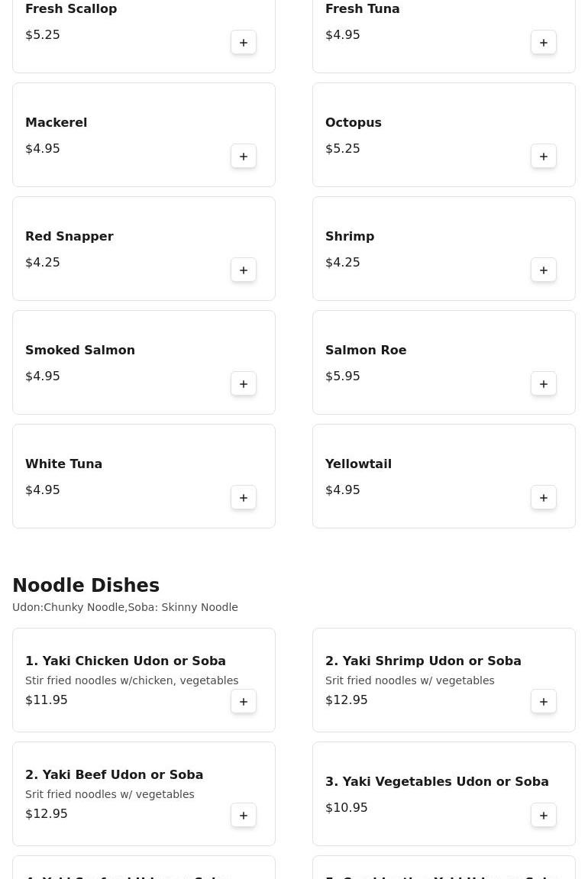Add Octopus using the plus button
Viewport: 588px width, 879px height.
click(x=543, y=157)
